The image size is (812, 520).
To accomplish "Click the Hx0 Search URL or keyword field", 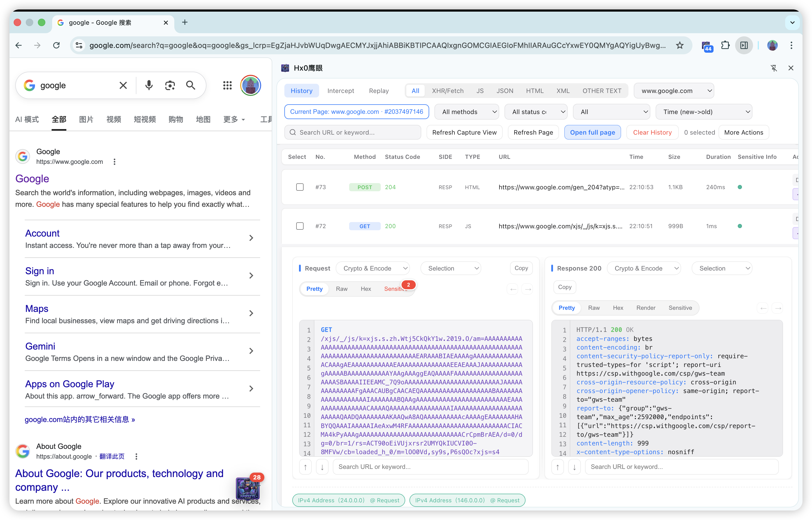I will (x=353, y=132).
